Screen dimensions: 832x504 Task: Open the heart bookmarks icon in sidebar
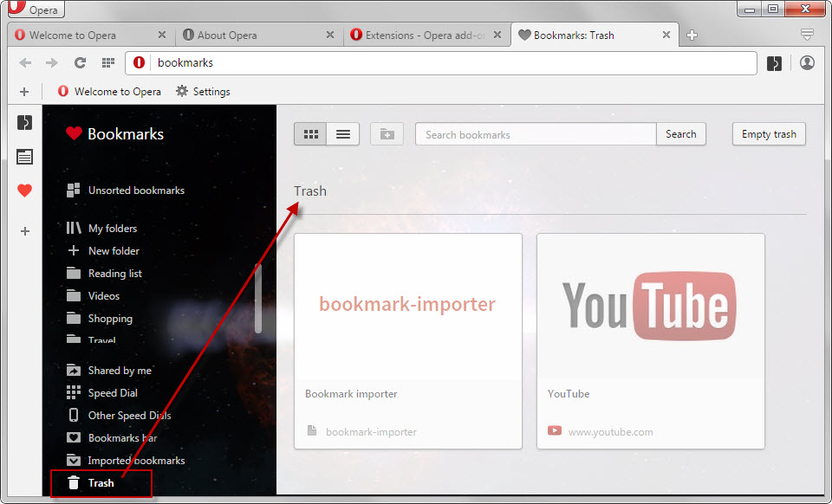[x=24, y=191]
